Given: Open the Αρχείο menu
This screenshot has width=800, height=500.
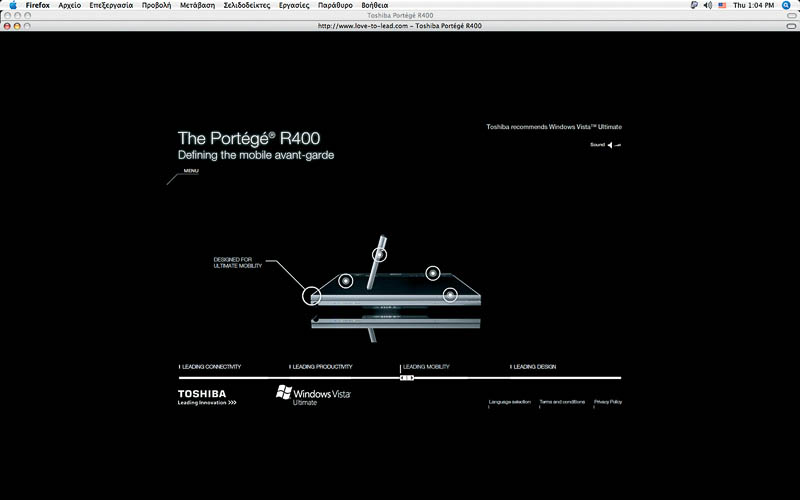Looking at the screenshot, I should 70,5.
